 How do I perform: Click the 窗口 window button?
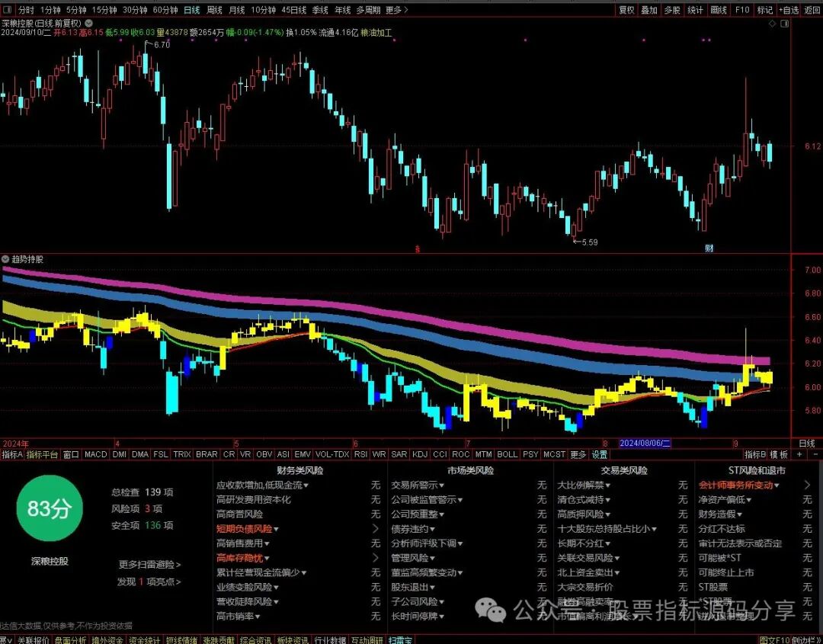[71, 454]
